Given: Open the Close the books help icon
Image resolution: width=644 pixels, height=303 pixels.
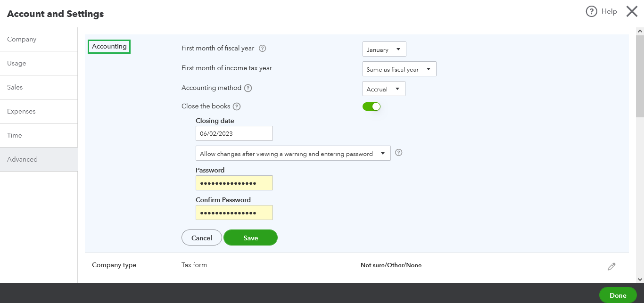Looking at the screenshot, I should 237,106.
